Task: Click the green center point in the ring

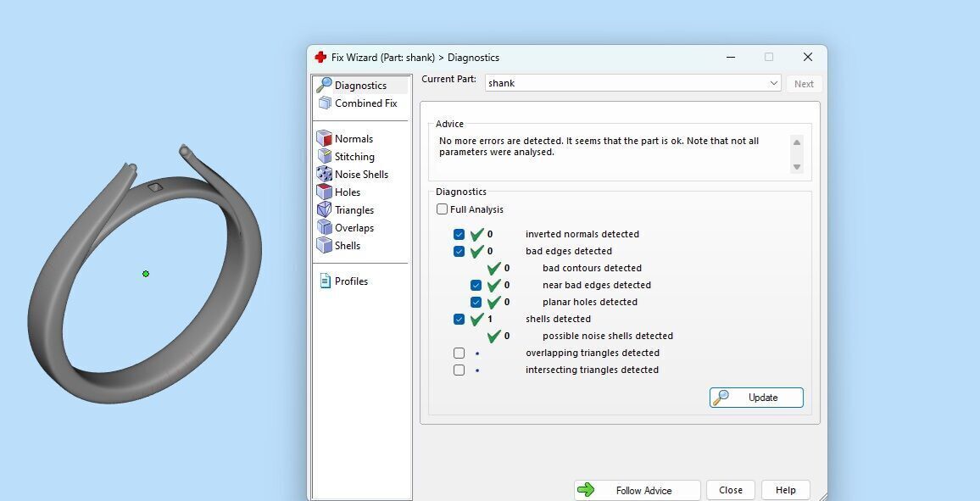Action: (x=146, y=274)
